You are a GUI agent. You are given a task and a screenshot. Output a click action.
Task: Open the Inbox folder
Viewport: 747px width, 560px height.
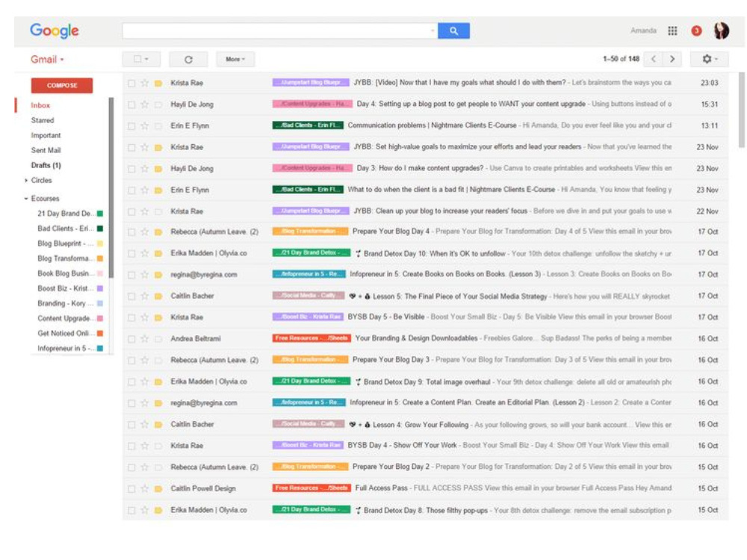40,105
